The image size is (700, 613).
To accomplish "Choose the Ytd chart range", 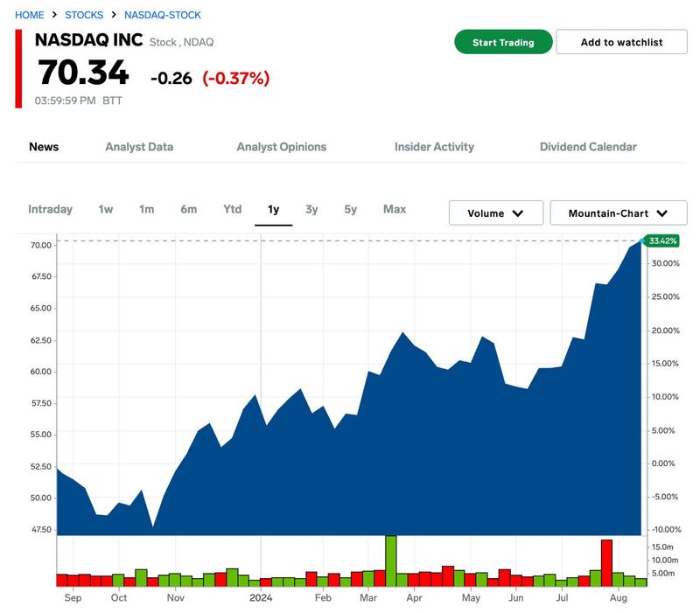I will (232, 209).
